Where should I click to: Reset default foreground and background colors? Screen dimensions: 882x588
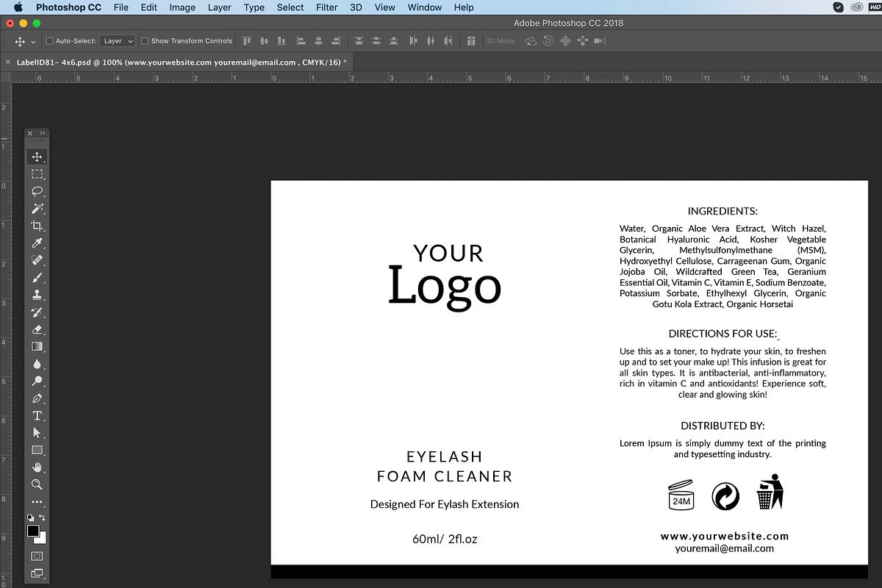click(x=30, y=518)
